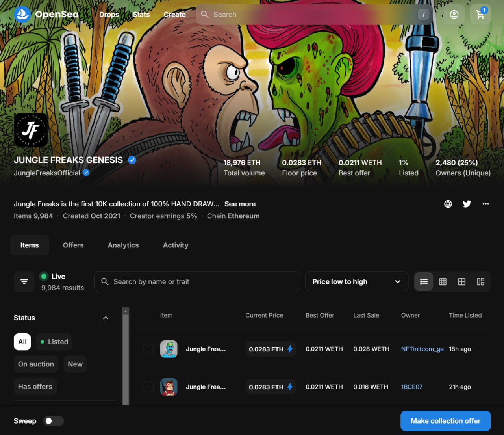Screen dimensions: 504x435
Task: Click the 0.016 WETH last sale value
Action: [x=371, y=387]
